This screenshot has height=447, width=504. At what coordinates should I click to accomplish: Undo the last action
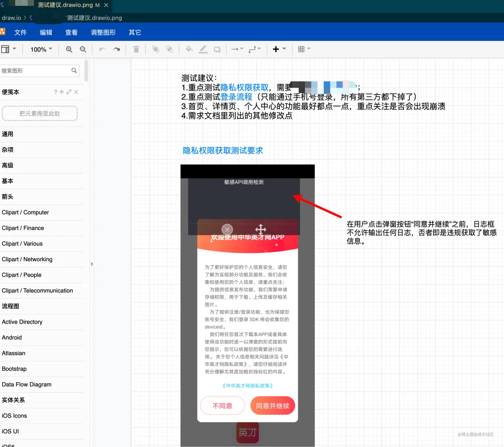click(102, 49)
